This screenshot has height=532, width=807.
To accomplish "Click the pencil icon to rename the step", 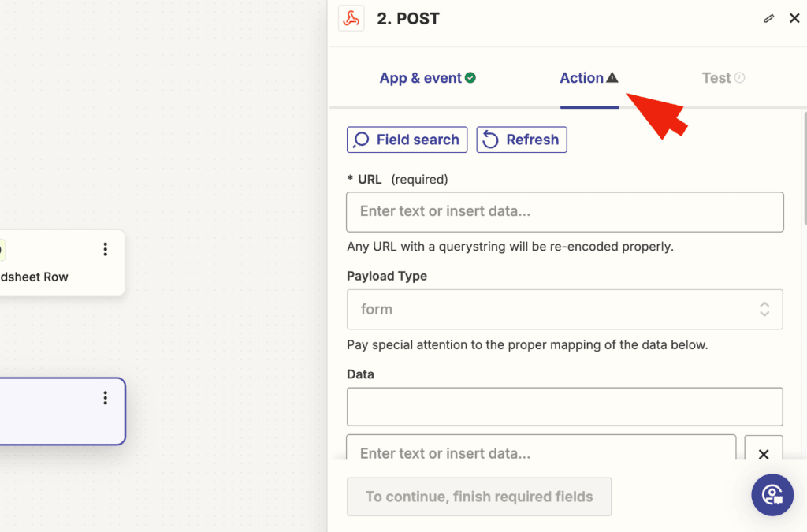I will pyautogui.click(x=769, y=18).
